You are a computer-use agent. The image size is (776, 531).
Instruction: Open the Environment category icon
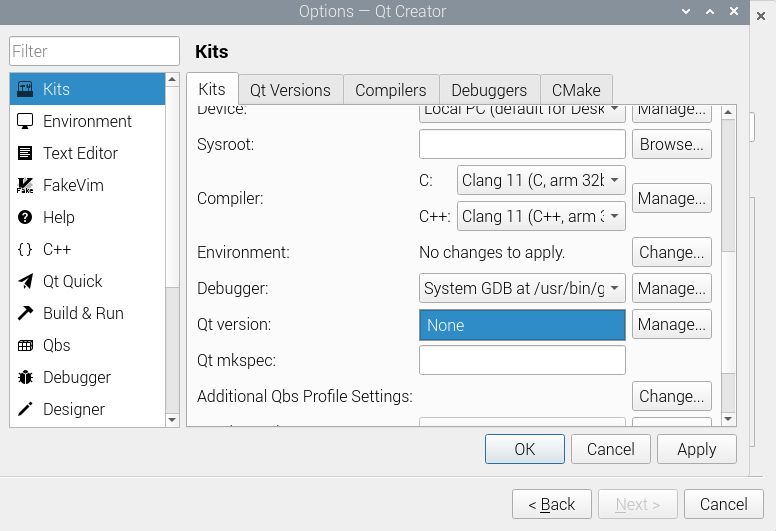(25, 121)
